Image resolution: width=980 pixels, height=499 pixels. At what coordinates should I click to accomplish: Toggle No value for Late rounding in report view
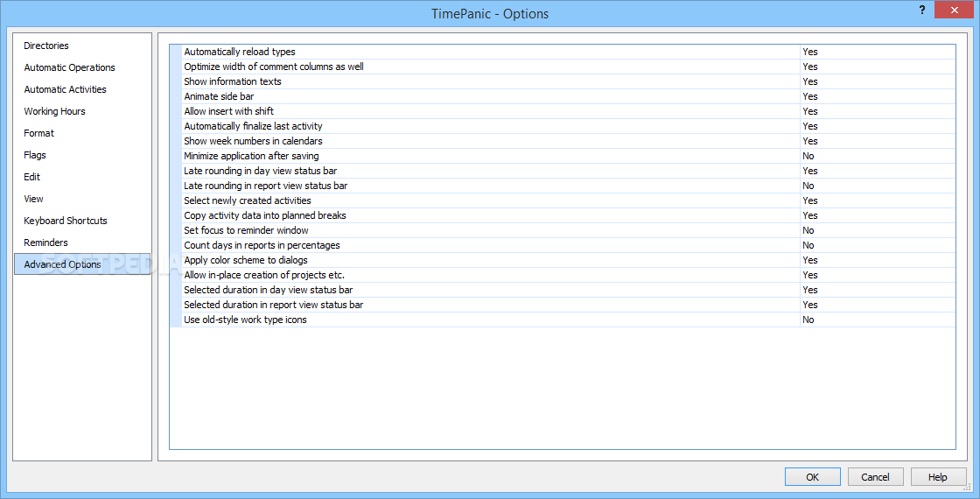click(x=878, y=186)
